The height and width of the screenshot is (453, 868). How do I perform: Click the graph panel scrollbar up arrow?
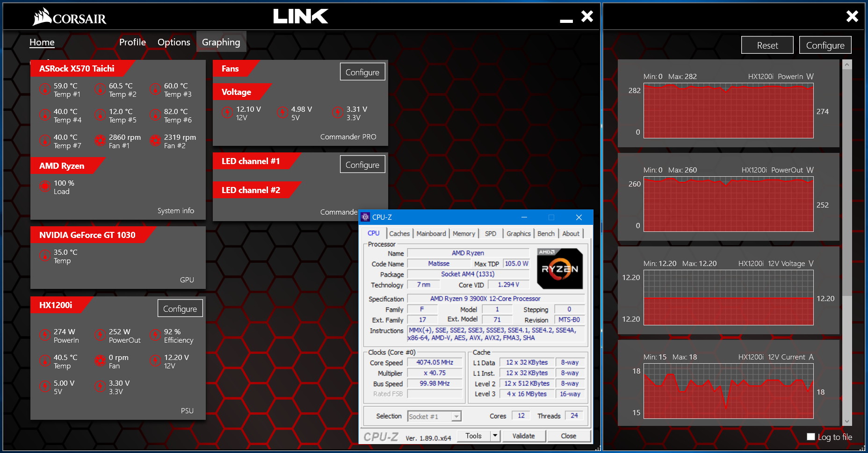[x=847, y=65]
